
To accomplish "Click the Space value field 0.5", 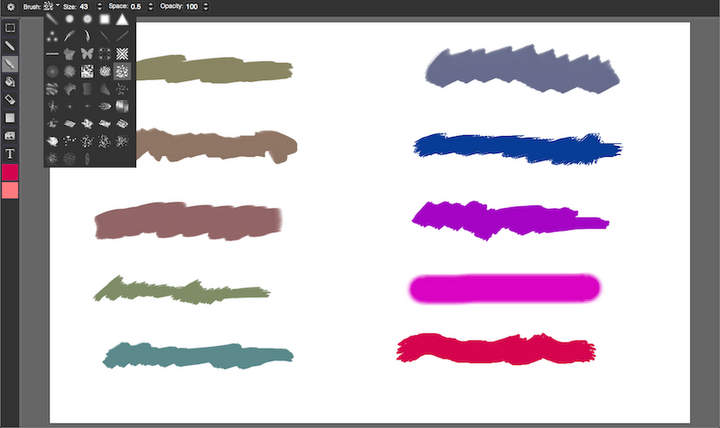I will tap(136, 7).
